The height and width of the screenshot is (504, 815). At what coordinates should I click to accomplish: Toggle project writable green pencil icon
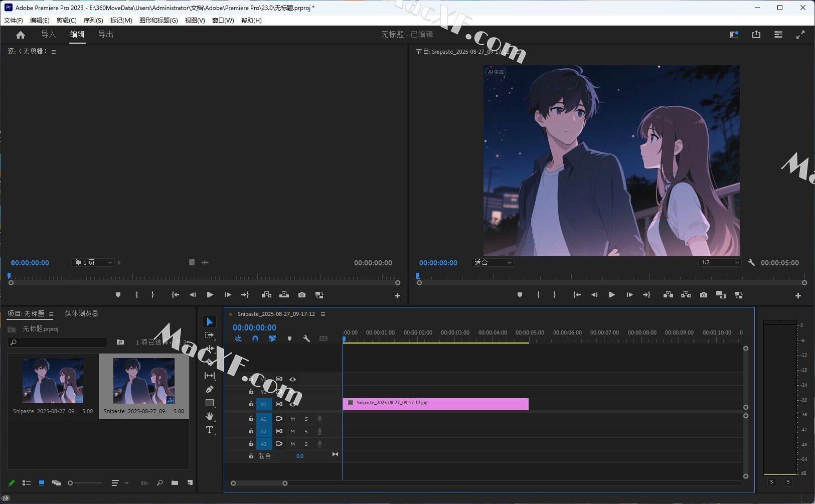point(12,483)
